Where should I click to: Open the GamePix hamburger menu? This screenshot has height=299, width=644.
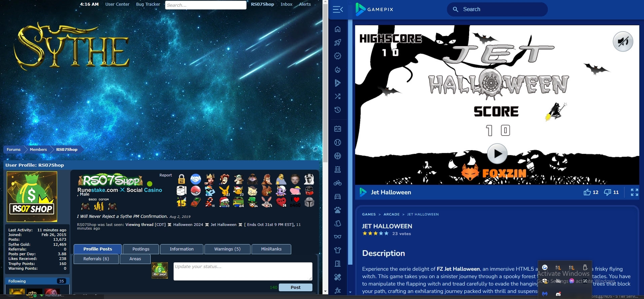click(x=338, y=9)
